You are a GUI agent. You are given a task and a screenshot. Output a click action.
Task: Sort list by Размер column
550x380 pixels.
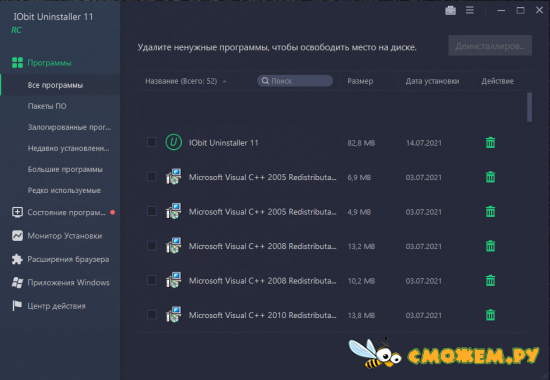(x=360, y=81)
